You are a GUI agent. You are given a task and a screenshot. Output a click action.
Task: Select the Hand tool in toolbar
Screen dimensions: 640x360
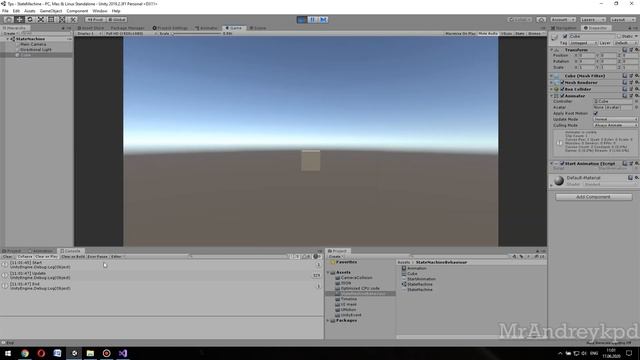coord(8,20)
